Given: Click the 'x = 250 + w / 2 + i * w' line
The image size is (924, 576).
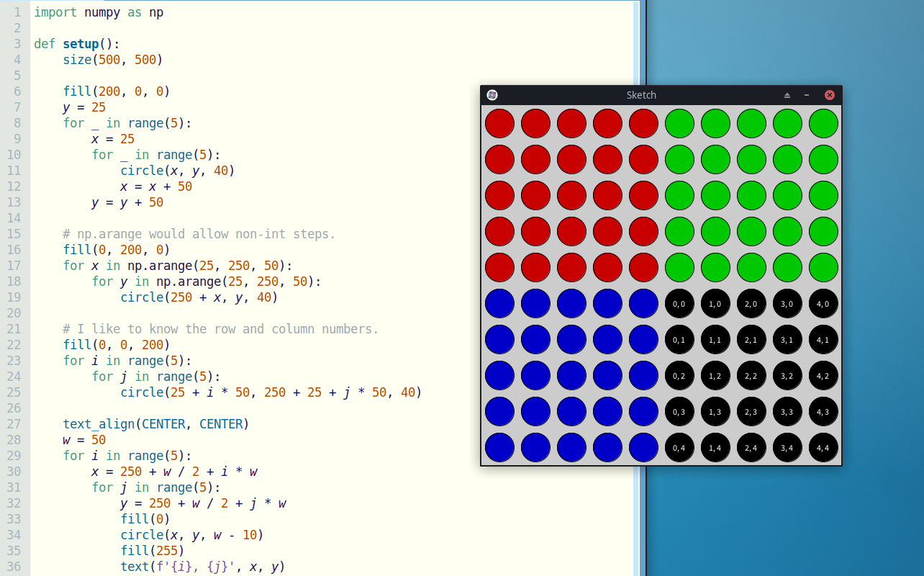Looking at the screenshot, I should pyautogui.click(x=174, y=472).
